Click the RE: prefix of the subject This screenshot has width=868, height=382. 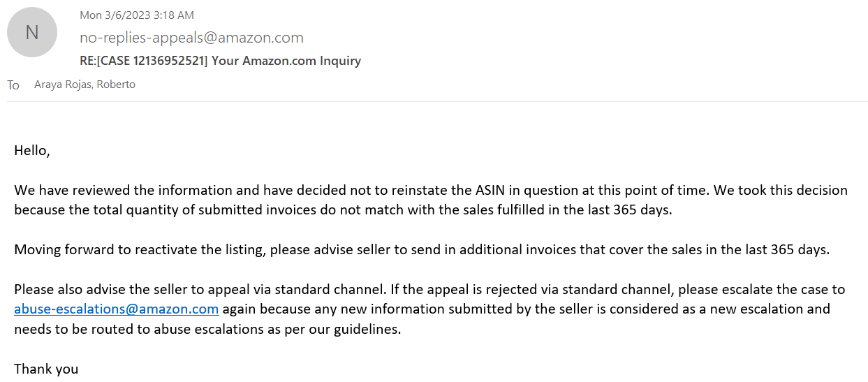coord(89,61)
